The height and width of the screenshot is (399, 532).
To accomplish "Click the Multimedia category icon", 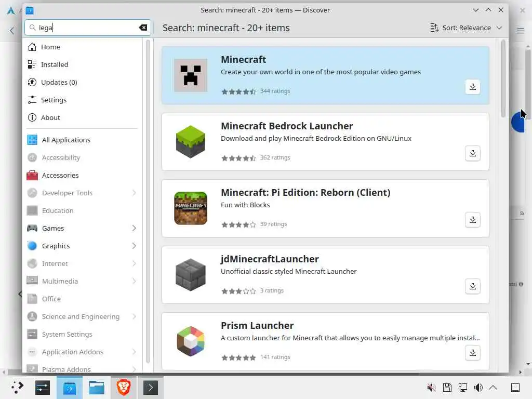I will (x=32, y=281).
